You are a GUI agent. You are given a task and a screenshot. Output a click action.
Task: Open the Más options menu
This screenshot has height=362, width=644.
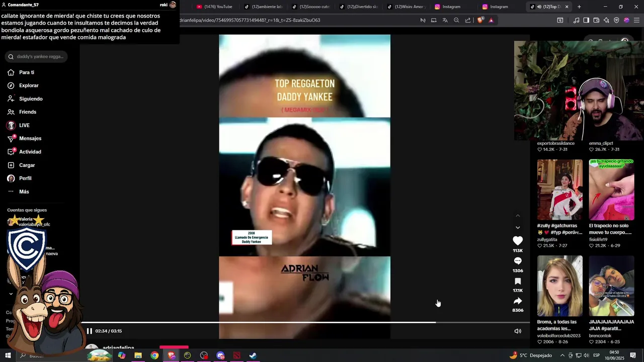coord(19,192)
